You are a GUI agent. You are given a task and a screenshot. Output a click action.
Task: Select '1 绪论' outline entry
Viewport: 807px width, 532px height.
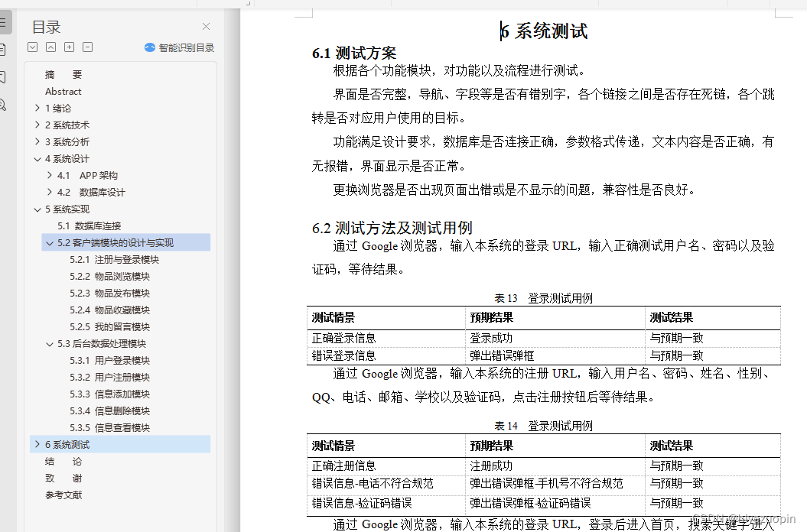pyautogui.click(x=58, y=108)
